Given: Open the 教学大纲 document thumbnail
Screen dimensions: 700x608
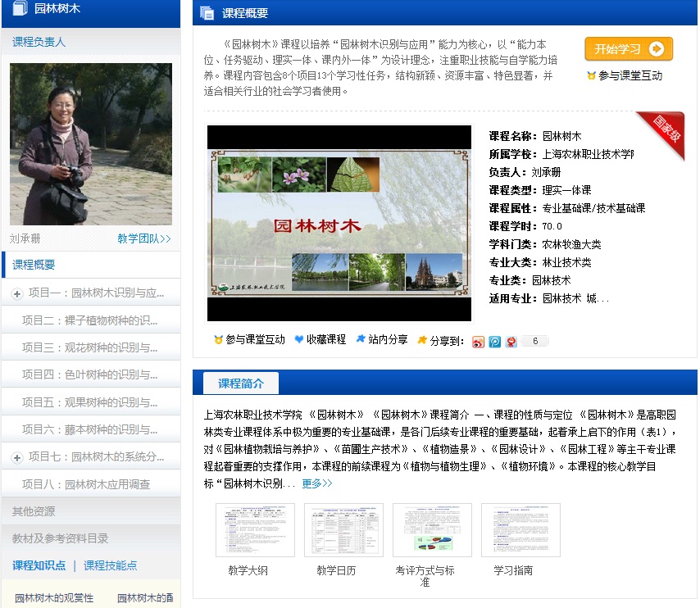Looking at the screenshot, I should pos(255,530).
